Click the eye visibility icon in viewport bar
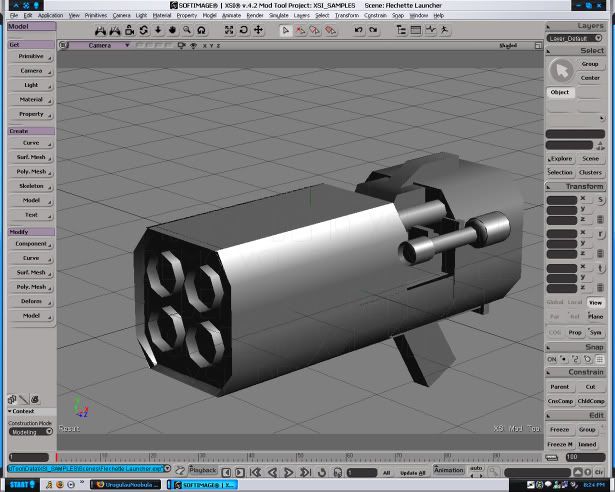This screenshot has width=615, height=492. [x=193, y=46]
